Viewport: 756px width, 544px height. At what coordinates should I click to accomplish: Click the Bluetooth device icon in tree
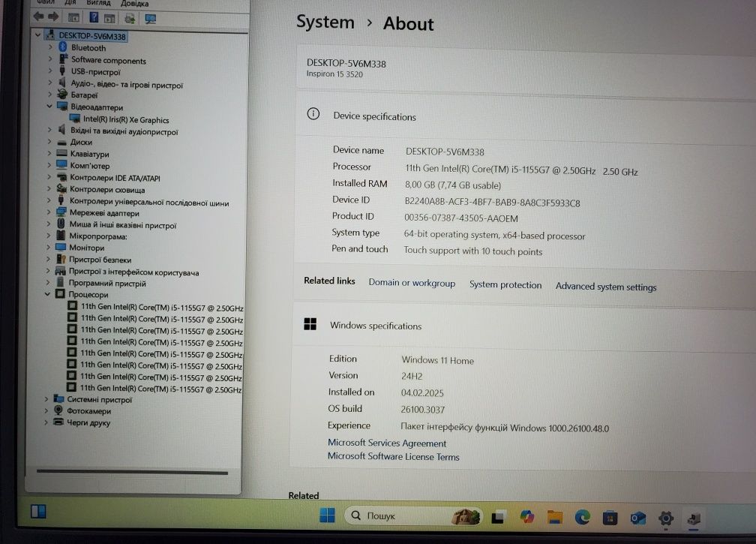point(63,47)
